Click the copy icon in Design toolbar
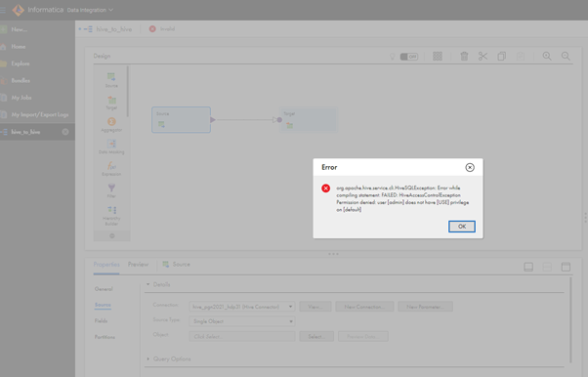The width and height of the screenshot is (588, 377). [x=501, y=57]
